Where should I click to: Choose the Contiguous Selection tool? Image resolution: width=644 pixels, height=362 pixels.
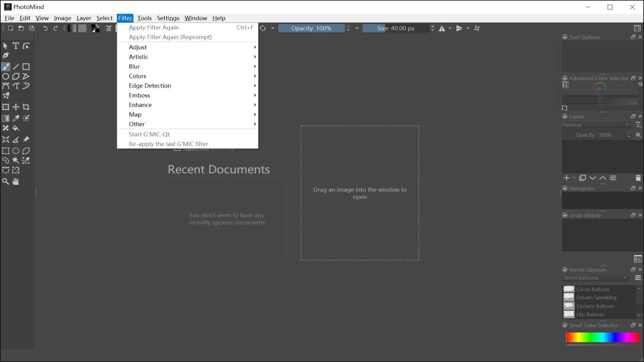15,160
